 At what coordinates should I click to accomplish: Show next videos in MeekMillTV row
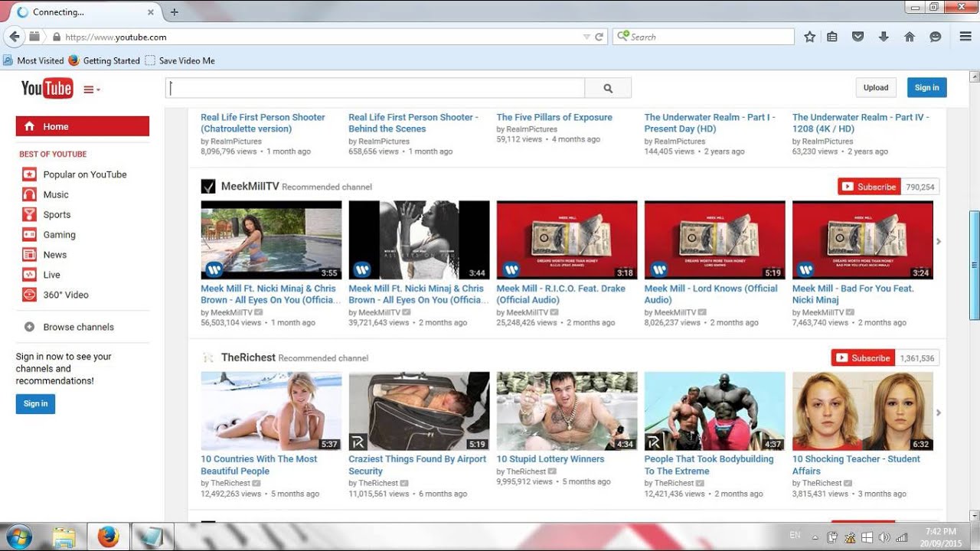[x=939, y=242]
